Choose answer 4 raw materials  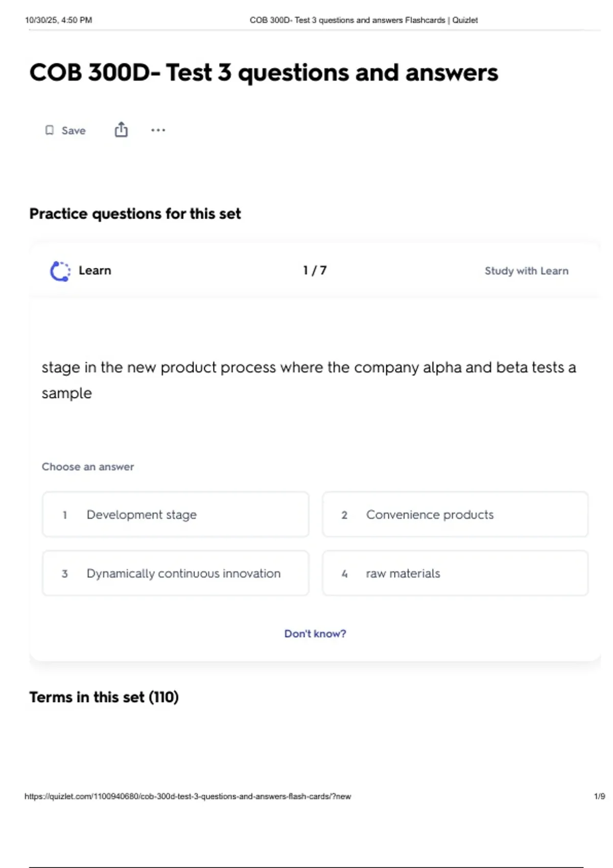455,573
